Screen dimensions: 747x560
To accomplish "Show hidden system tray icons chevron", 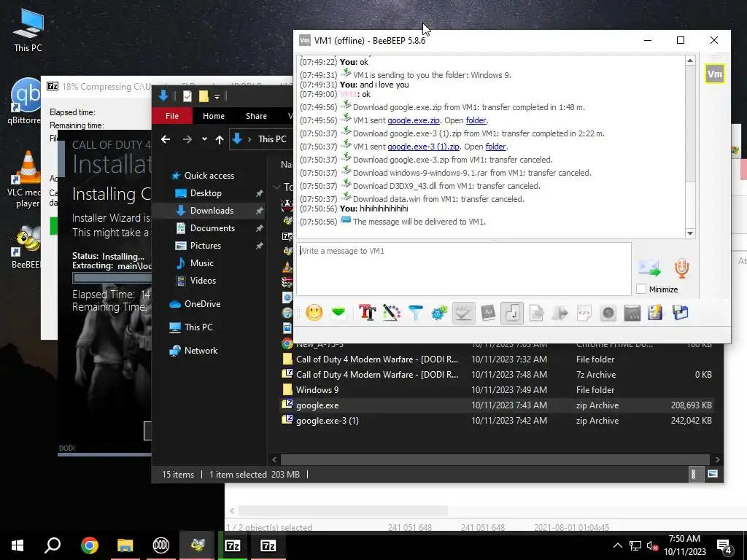I will 617,545.
